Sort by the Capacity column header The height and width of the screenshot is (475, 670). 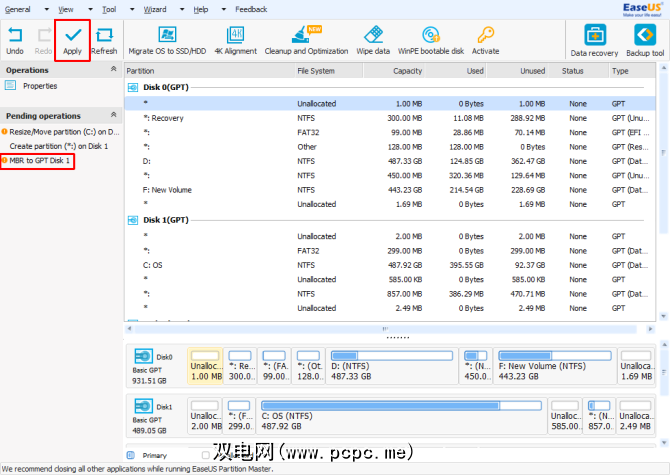point(394,71)
